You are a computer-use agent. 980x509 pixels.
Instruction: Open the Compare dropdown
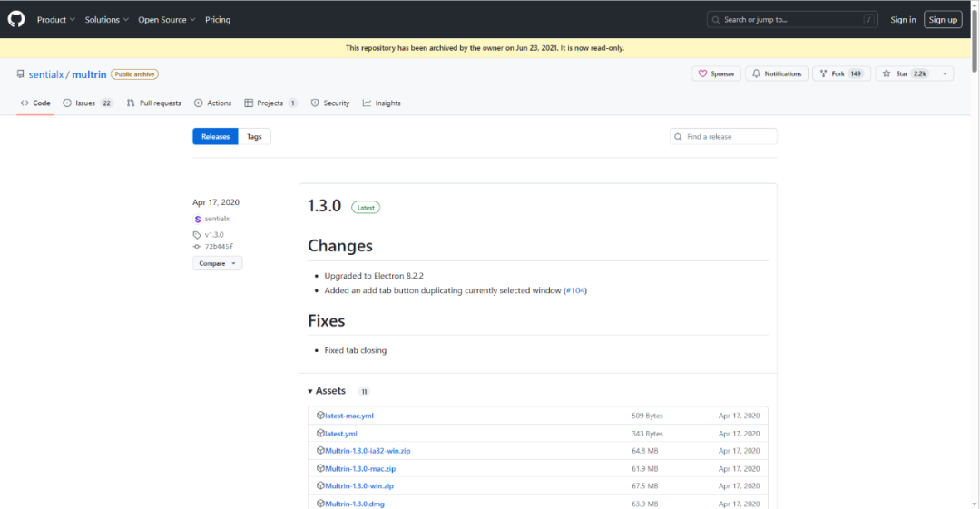coord(217,263)
